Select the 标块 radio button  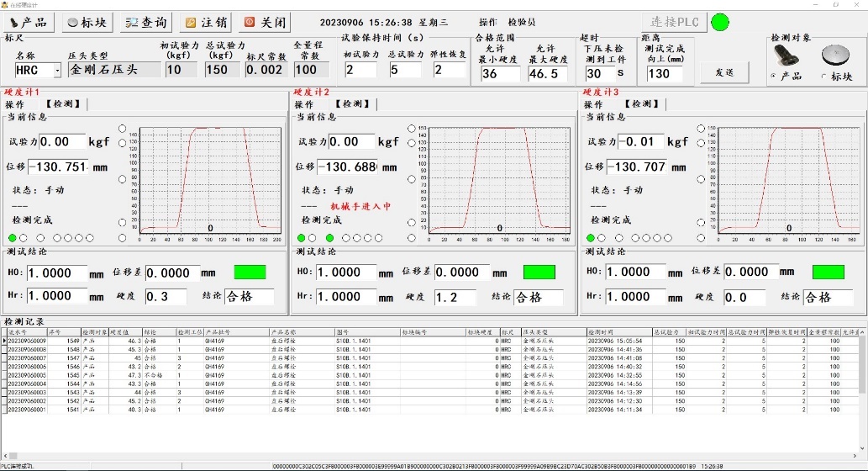coord(823,77)
